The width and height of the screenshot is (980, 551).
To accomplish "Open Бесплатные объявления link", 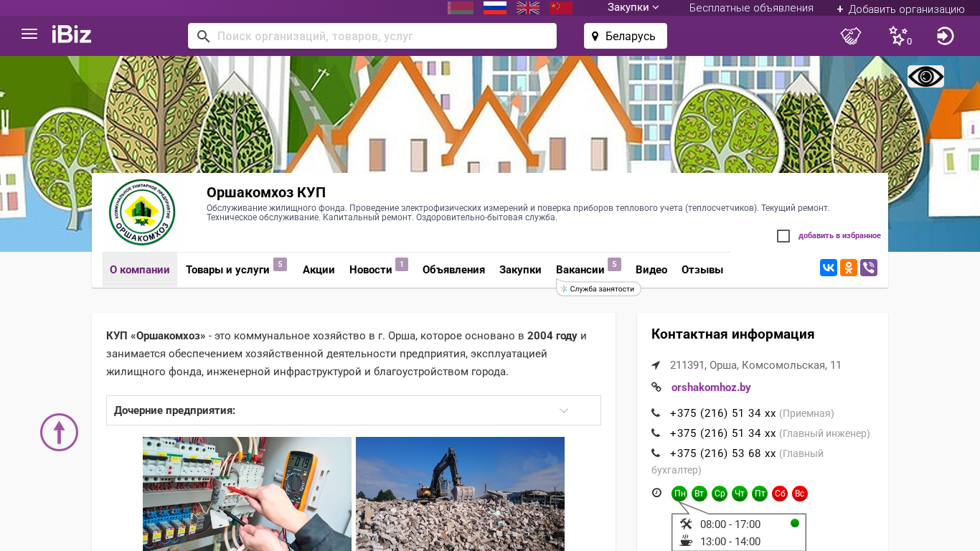I will pyautogui.click(x=751, y=8).
